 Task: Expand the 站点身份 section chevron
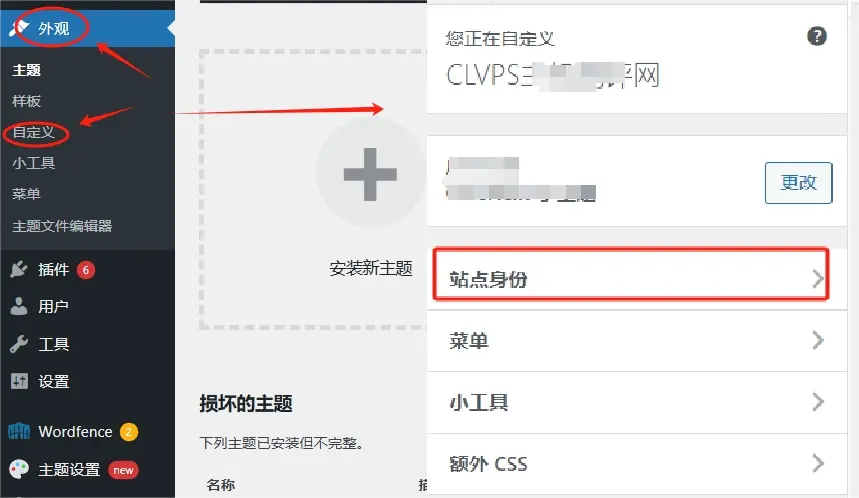tap(818, 279)
